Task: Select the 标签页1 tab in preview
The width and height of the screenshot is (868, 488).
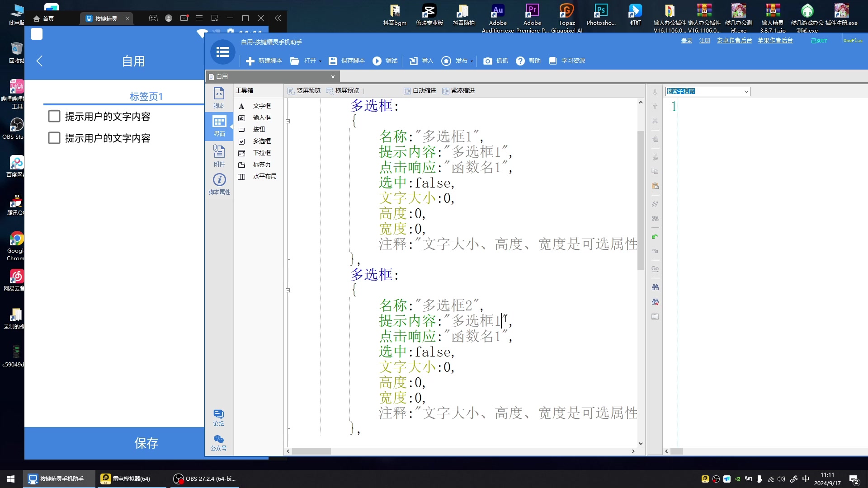Action: point(146,97)
